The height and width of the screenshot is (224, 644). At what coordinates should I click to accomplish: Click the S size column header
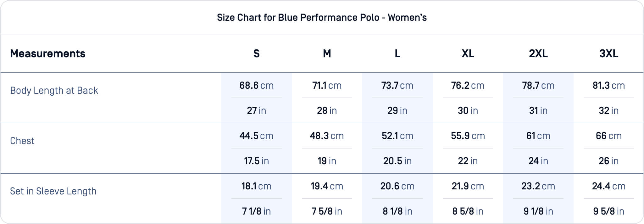point(256,53)
